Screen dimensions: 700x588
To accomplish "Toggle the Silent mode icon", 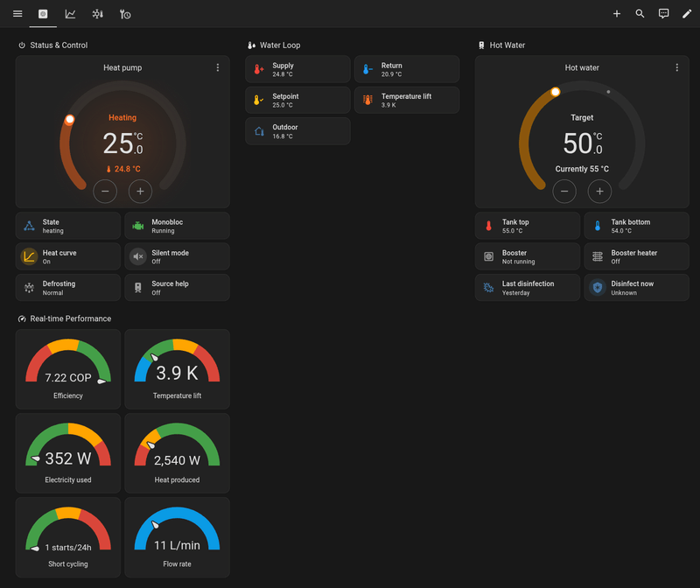I will [x=138, y=256].
